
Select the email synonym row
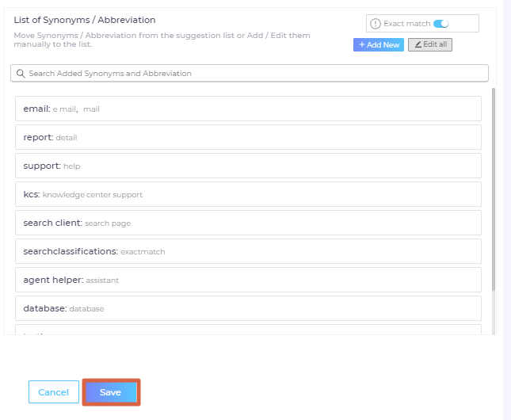pos(248,109)
